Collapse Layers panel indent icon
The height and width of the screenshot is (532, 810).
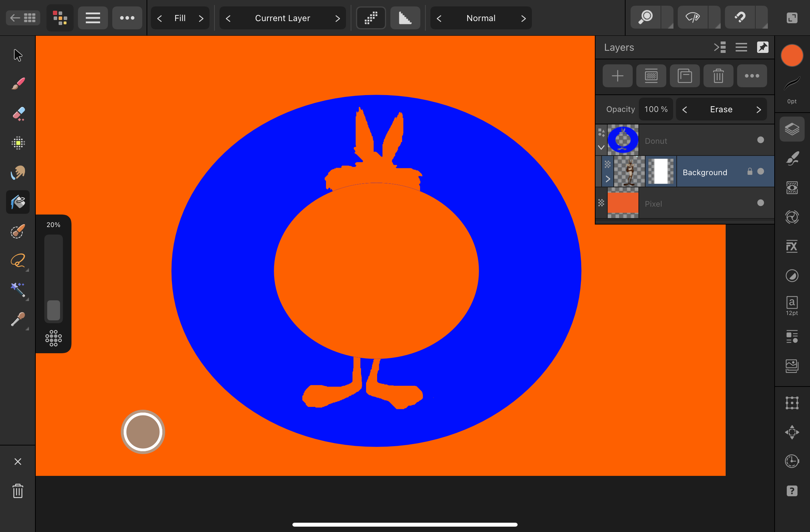(720, 47)
